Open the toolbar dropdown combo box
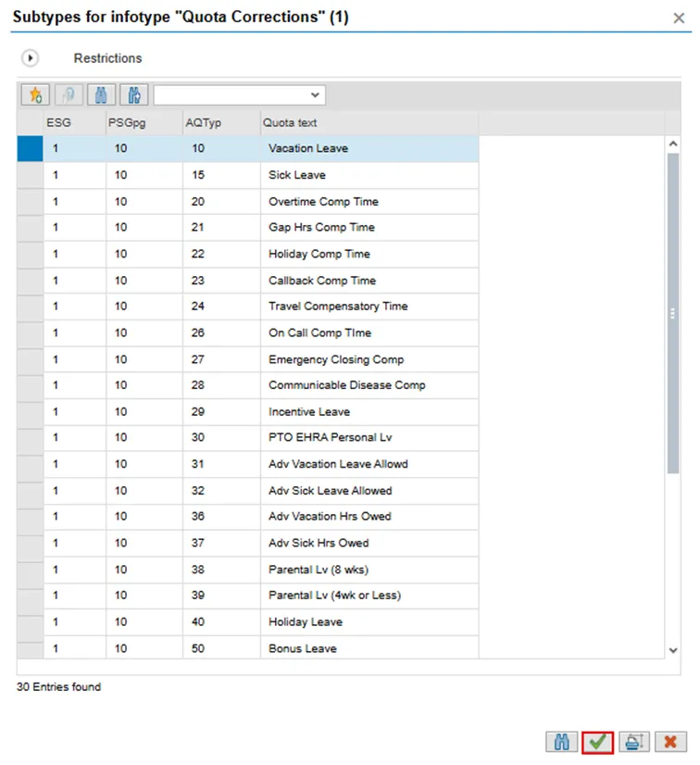Viewport: 700px width, 765px height. click(240, 95)
